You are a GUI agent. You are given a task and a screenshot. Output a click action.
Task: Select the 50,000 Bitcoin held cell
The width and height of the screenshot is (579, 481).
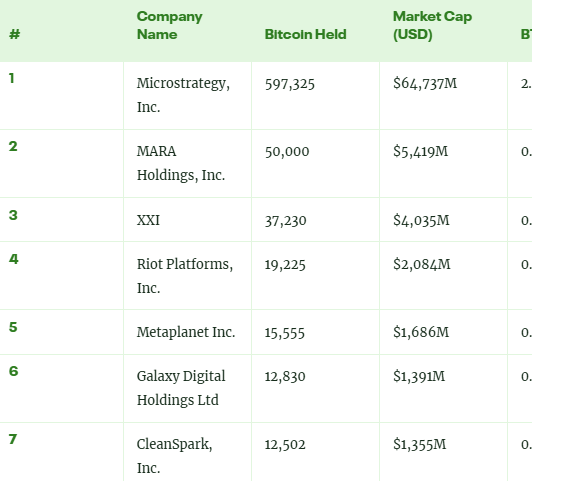point(287,152)
